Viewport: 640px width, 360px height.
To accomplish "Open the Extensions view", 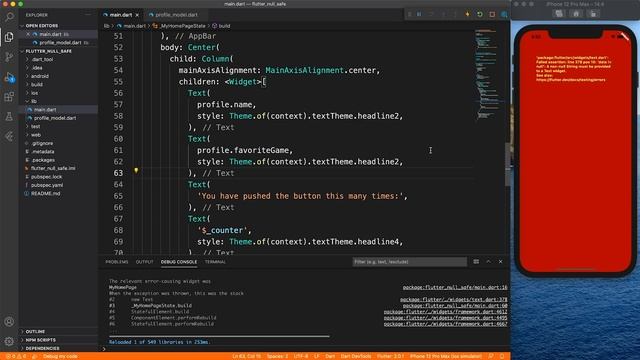I will click(9, 97).
